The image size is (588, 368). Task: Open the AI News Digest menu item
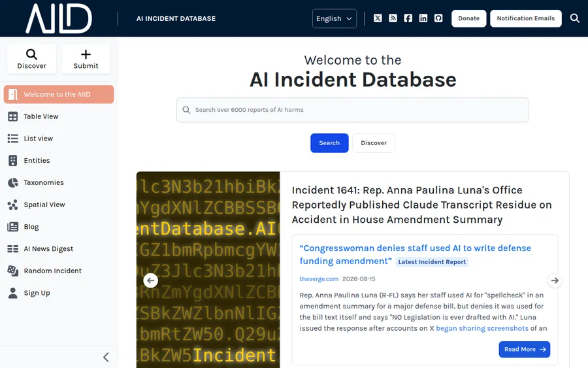pyautogui.click(x=59, y=248)
